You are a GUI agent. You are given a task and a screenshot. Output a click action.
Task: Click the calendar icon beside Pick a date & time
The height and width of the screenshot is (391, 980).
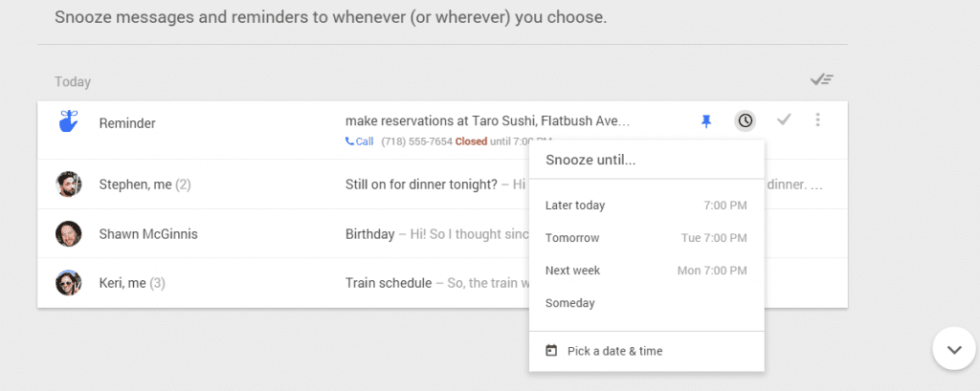coord(551,351)
